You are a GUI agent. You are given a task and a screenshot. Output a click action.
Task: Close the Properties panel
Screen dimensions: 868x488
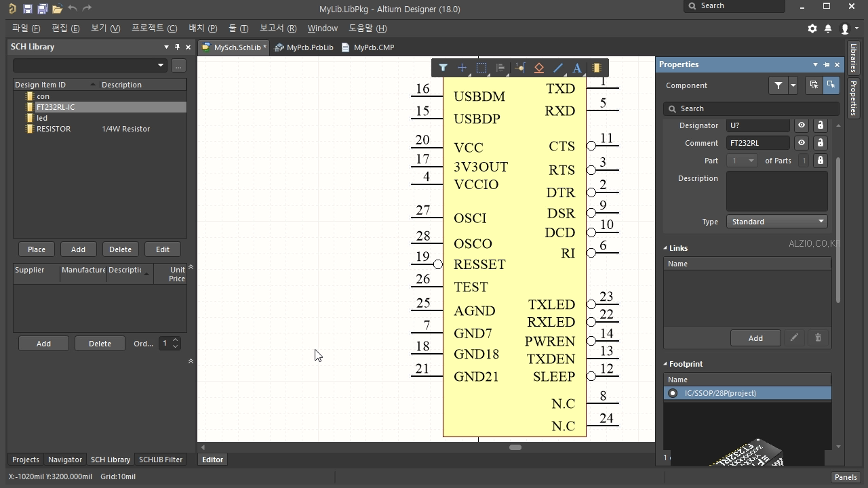837,64
